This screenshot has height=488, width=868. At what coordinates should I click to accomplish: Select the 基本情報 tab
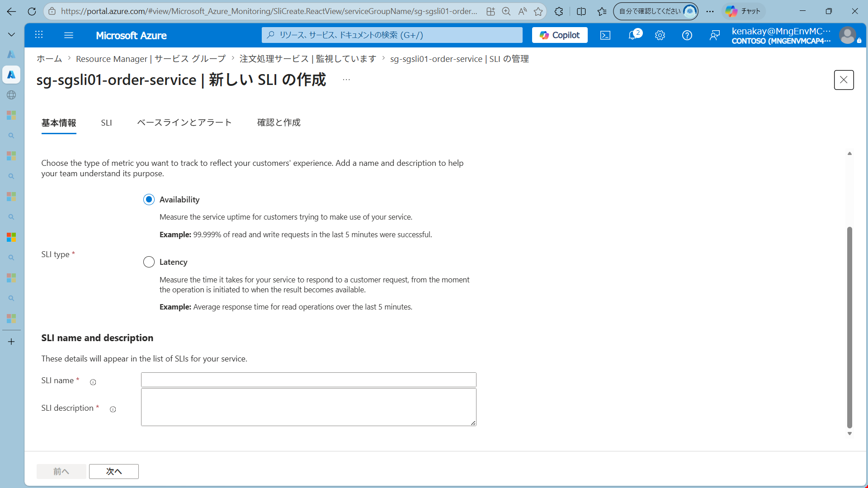59,123
